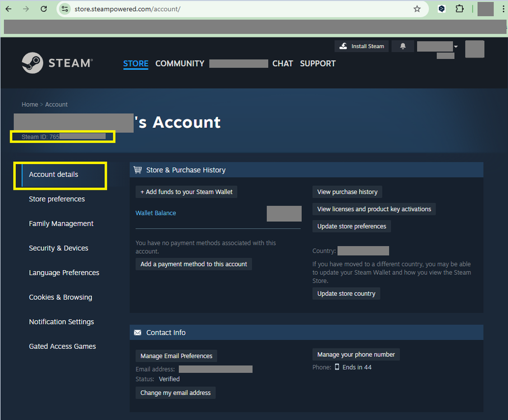Select Security & Devices in sidebar
This screenshot has width=508, height=420.
tap(58, 248)
